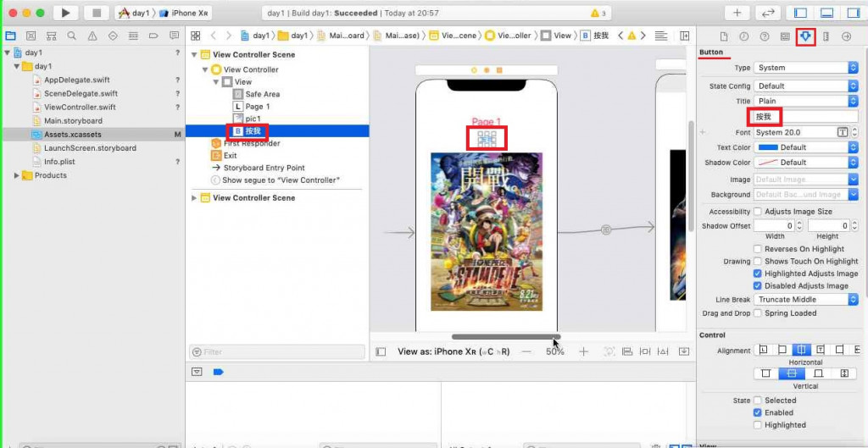Expand the second View Controller Scene
868x448 pixels.
point(194,198)
